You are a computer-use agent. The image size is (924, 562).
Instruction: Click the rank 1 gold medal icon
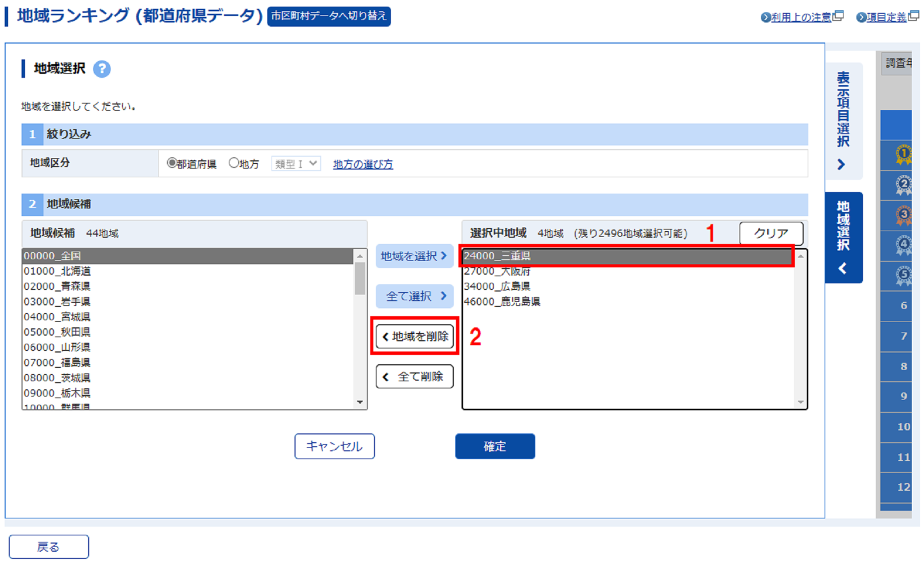tap(904, 155)
